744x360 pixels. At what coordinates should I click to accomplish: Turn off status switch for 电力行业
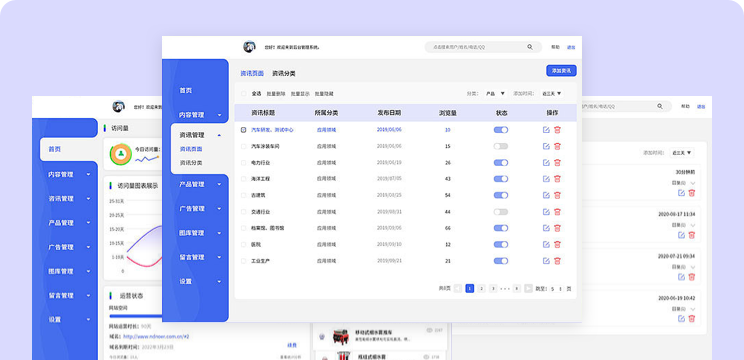[x=501, y=163]
